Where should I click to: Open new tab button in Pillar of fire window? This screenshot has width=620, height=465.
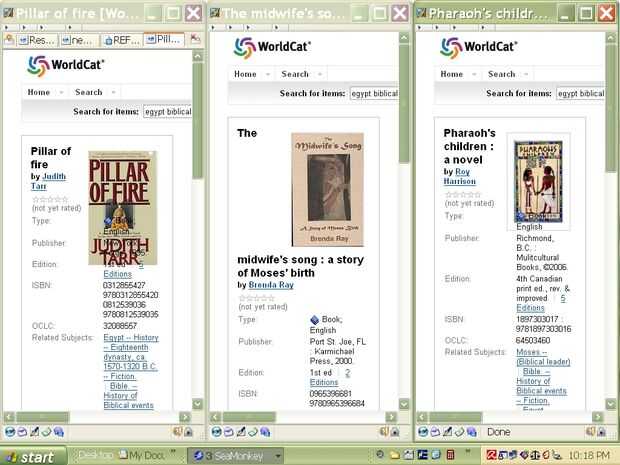coord(9,39)
